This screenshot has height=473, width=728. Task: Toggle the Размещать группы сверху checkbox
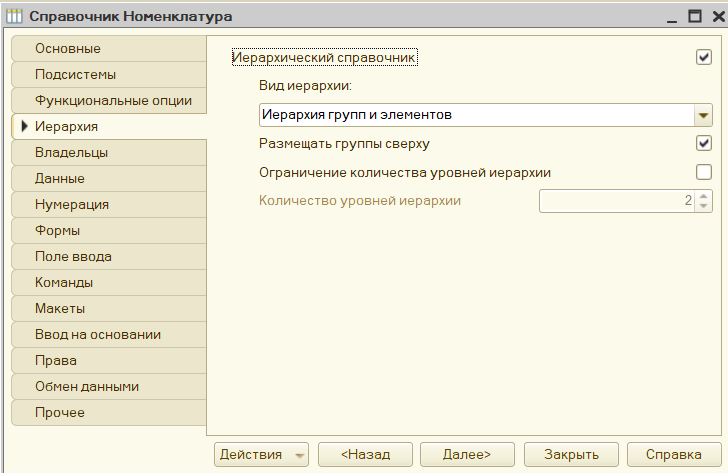(x=704, y=143)
